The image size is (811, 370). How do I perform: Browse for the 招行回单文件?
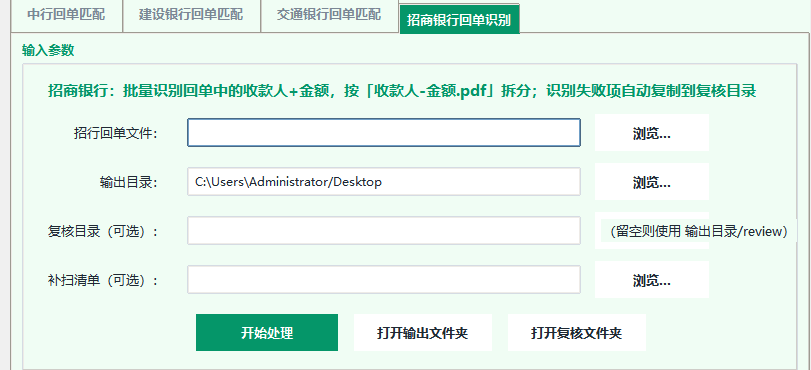[652, 133]
